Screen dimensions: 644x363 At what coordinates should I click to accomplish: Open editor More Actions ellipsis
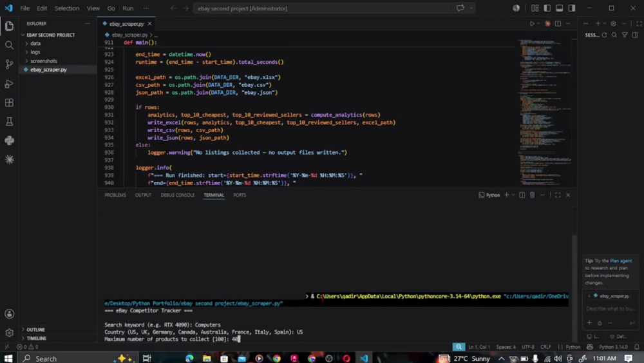tap(568, 24)
